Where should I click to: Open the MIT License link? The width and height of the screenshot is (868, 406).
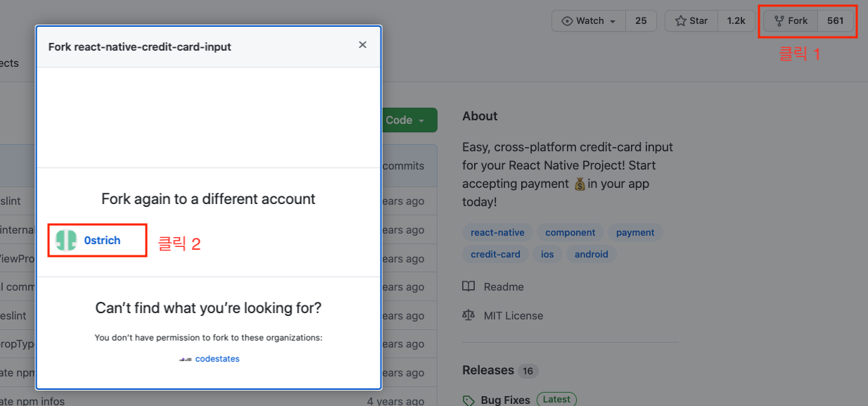[x=513, y=316]
